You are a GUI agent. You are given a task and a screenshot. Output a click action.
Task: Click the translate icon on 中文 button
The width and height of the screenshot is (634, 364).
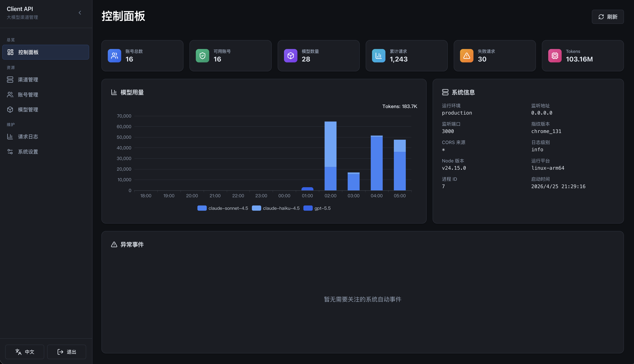pos(18,352)
